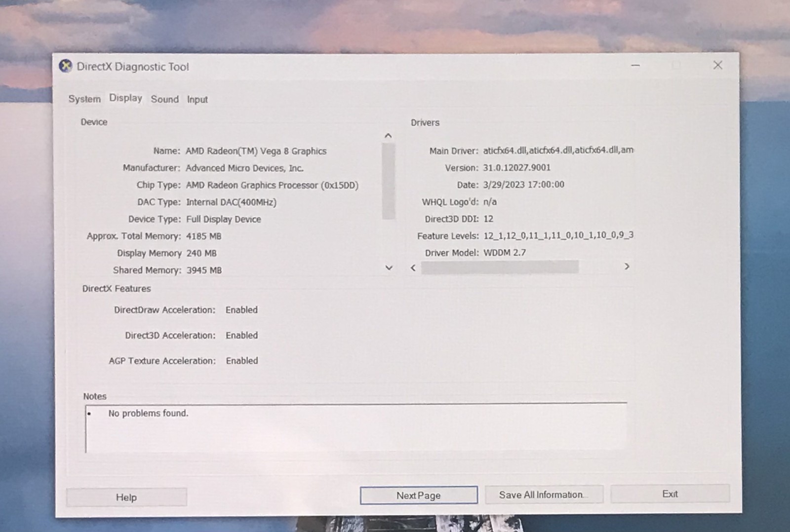Click the 'Drivers' group label
This screenshot has width=790, height=532.
pos(425,122)
